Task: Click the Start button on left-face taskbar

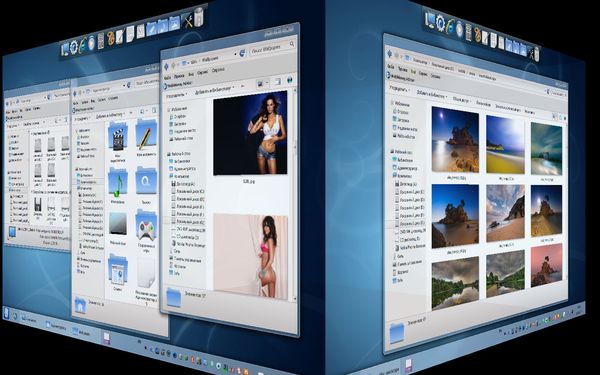Action: [6, 313]
